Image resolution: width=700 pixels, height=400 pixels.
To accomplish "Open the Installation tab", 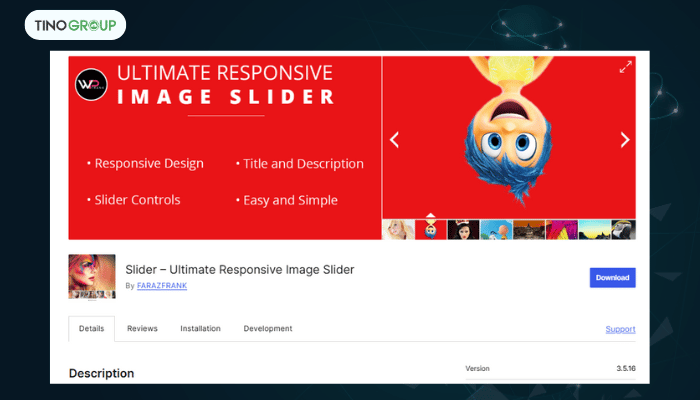I will pyautogui.click(x=200, y=329).
